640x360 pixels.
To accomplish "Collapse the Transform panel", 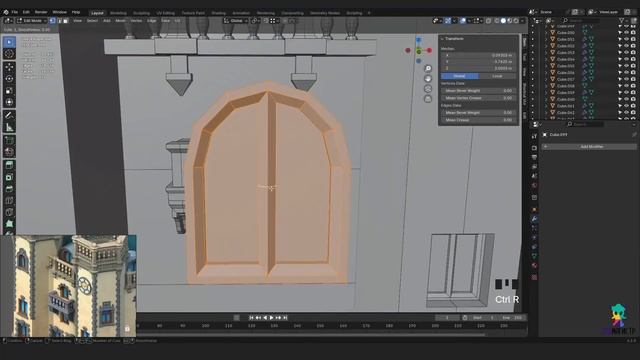I will (442, 39).
